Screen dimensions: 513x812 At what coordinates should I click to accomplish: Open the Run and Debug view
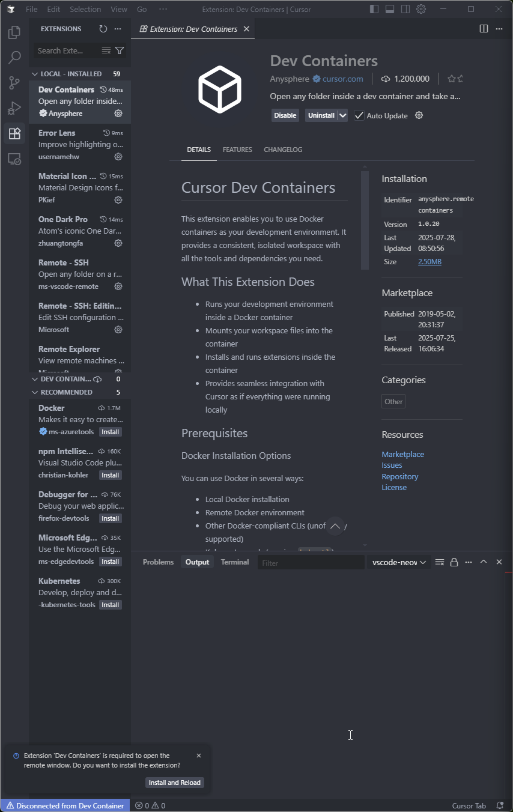[14, 108]
